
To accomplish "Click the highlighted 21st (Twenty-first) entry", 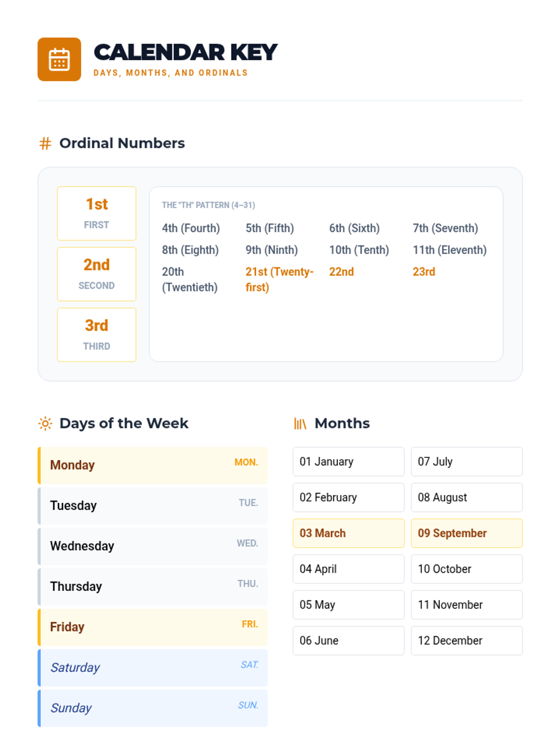I will [279, 279].
